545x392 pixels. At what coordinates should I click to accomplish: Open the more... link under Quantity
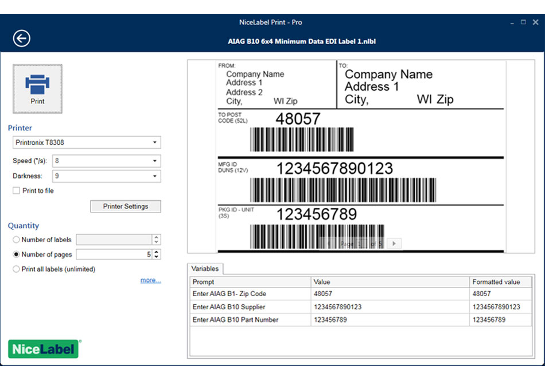pyautogui.click(x=150, y=280)
